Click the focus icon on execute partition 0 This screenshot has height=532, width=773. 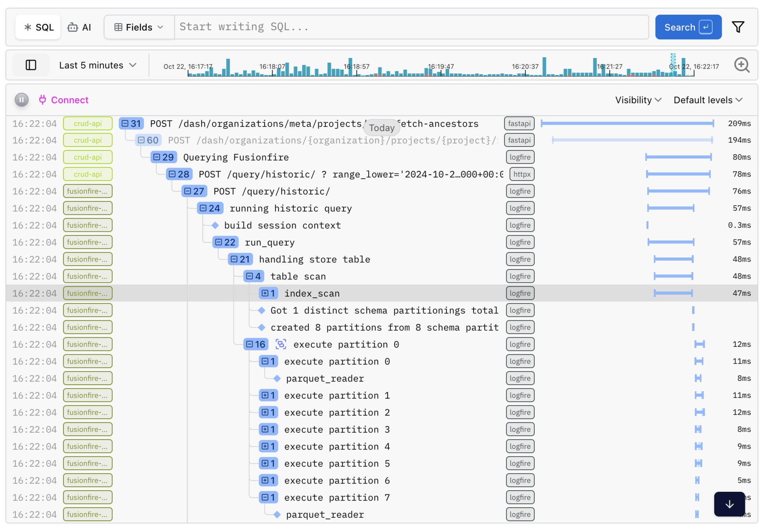[280, 344]
